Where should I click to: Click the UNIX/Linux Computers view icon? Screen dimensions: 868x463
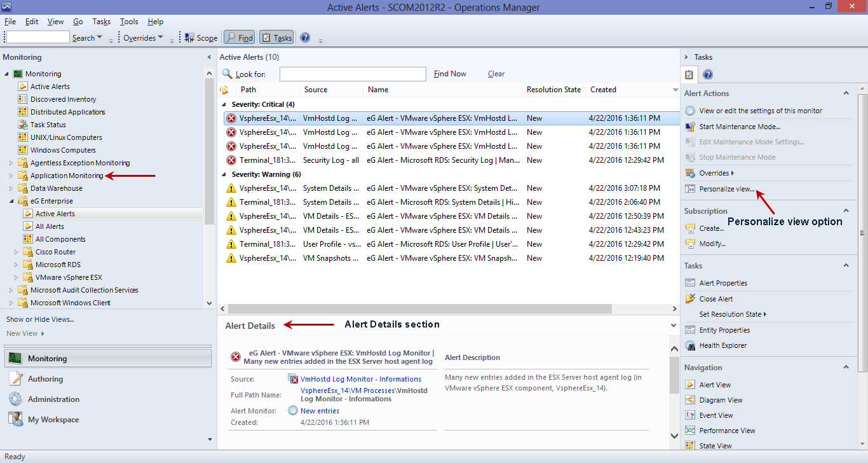23,137
